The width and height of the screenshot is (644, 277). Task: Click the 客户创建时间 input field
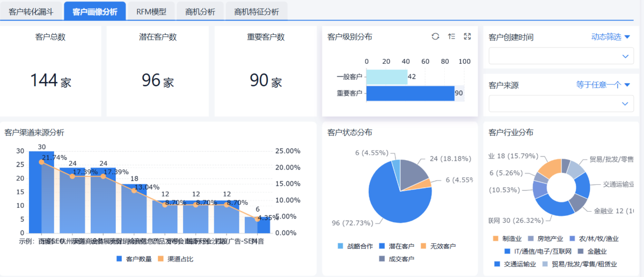[553, 56]
